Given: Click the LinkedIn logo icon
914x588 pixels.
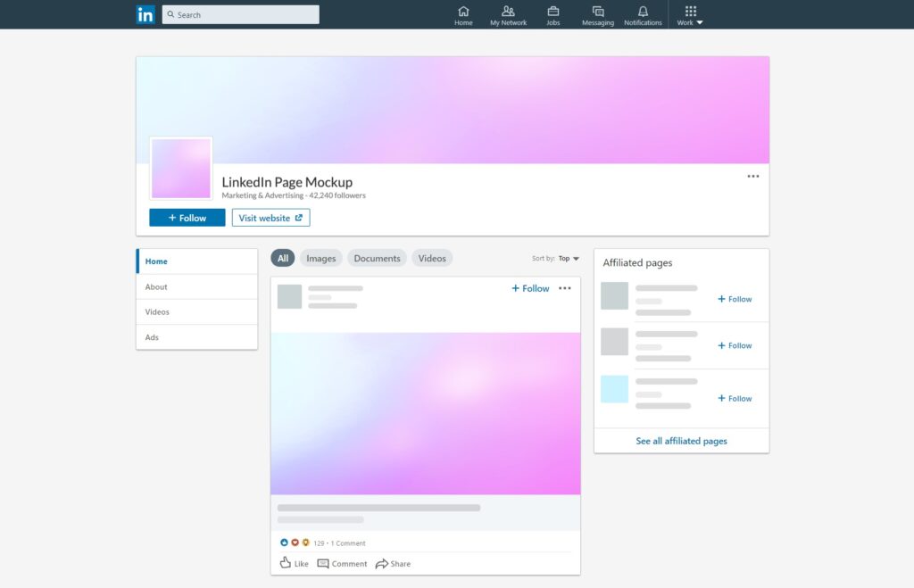Looking at the screenshot, I should 145,14.
